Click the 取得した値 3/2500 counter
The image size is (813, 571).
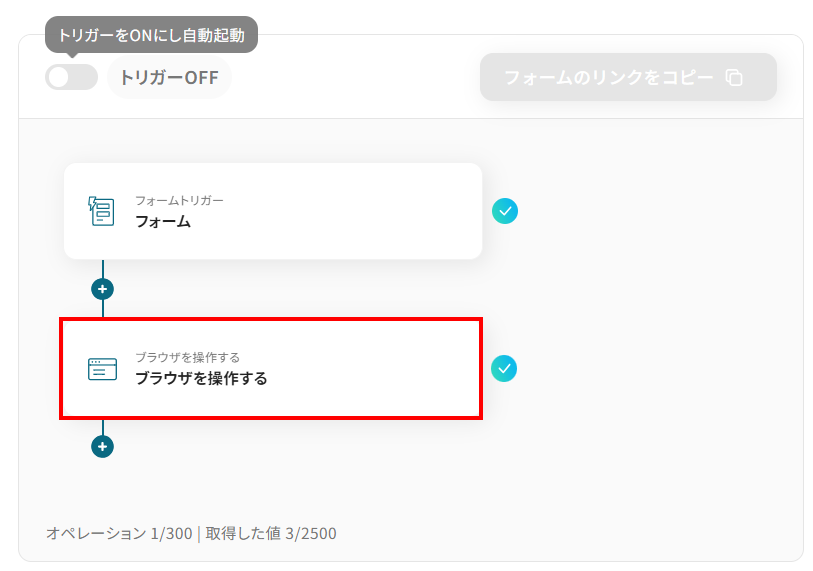pyautogui.click(x=271, y=533)
